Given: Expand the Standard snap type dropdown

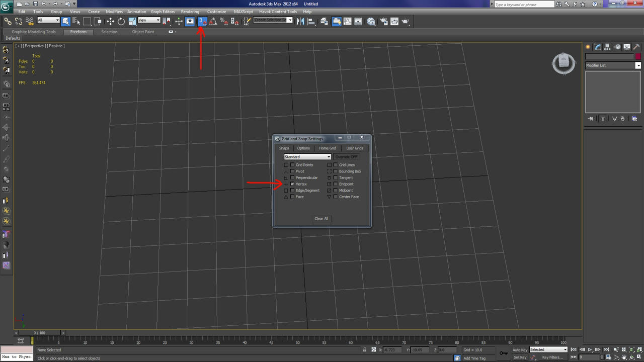Looking at the screenshot, I should pos(307,157).
